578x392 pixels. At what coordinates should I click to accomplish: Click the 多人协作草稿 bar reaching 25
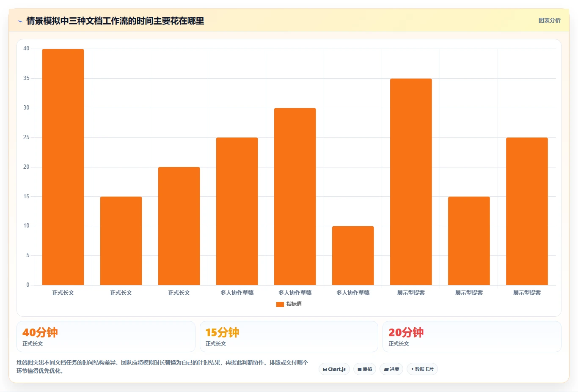click(x=237, y=211)
